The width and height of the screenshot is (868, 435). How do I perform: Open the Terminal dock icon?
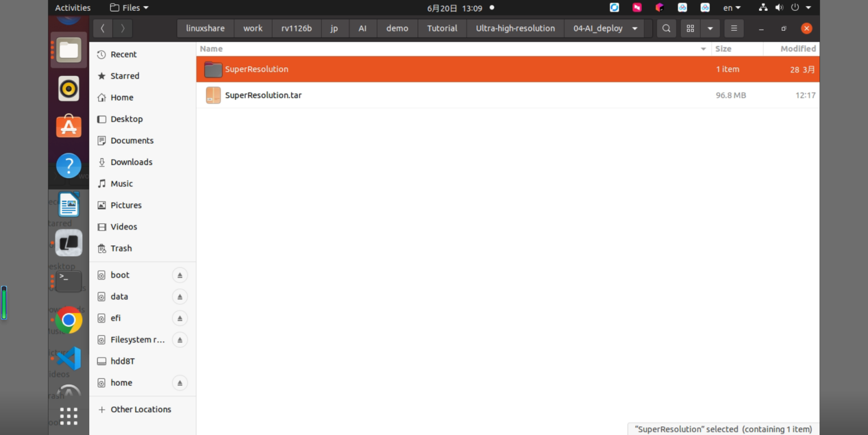[x=68, y=281]
